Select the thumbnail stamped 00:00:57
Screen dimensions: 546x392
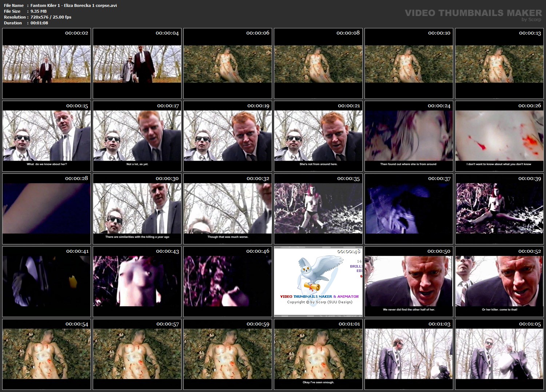(137, 355)
